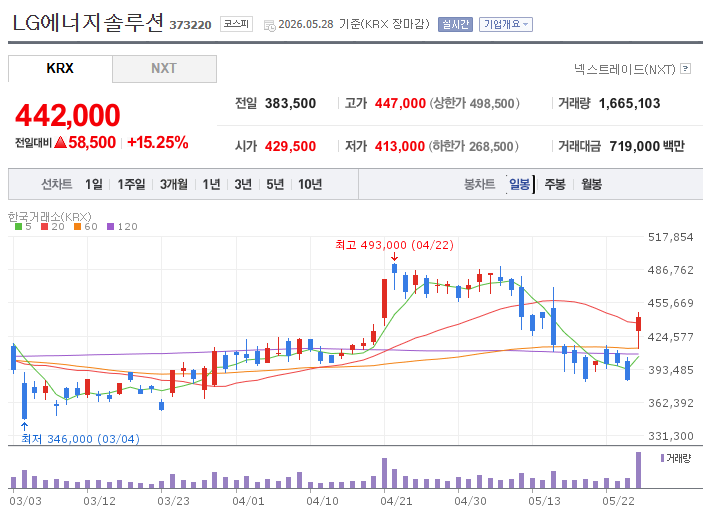Open the 기업개요 dropdown
Viewport: 703px width, 511px height.
(506, 24)
